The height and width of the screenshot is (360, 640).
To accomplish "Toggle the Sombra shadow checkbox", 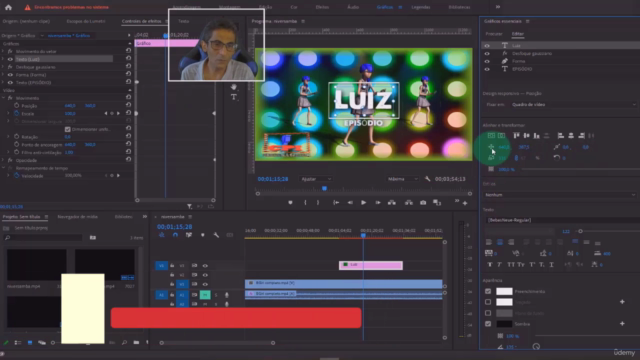I will pyautogui.click(x=488, y=324).
